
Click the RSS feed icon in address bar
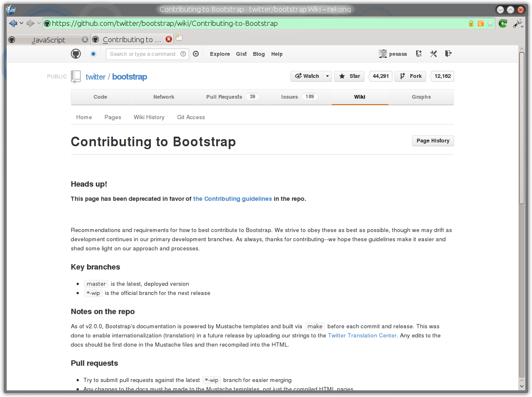point(481,24)
